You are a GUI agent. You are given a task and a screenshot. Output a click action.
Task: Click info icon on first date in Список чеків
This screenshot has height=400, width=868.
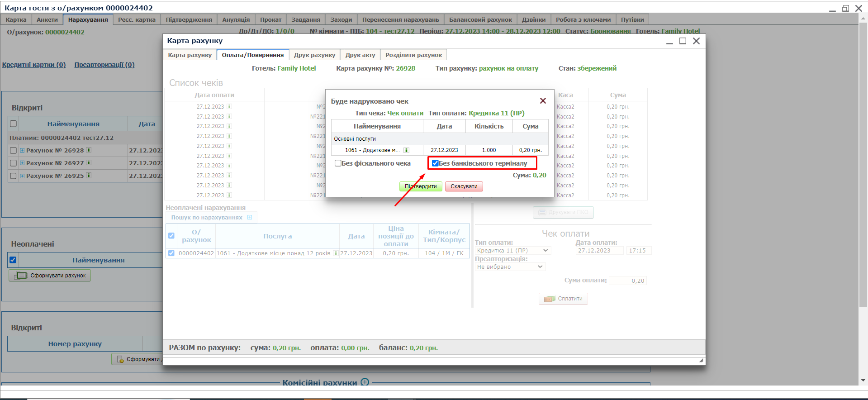(229, 107)
